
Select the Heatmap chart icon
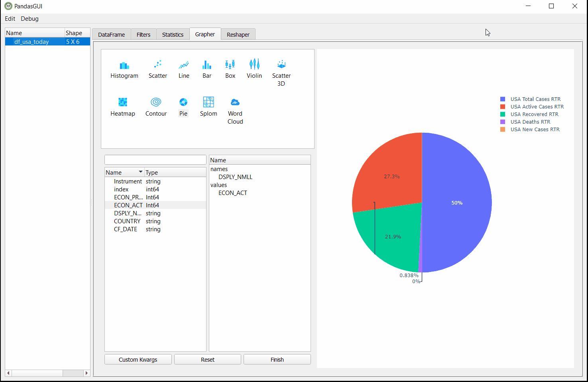click(123, 102)
